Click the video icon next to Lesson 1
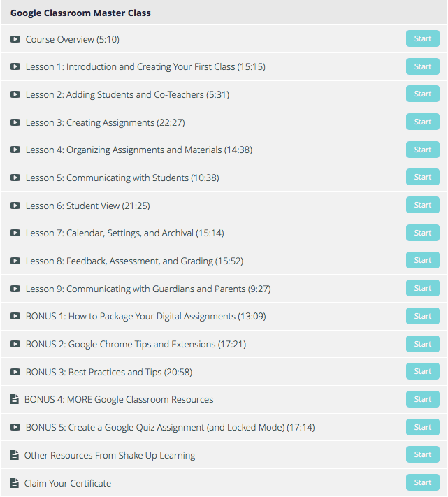 pos(15,66)
